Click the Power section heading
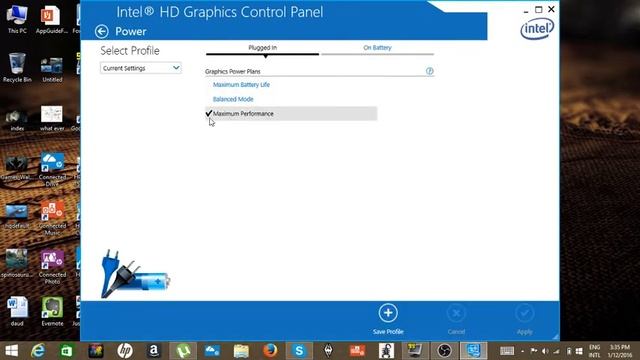The height and width of the screenshot is (360, 640). click(131, 31)
